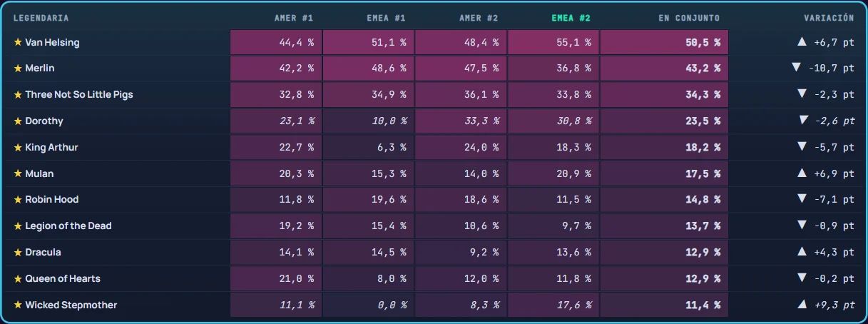Image resolution: width=868 pixels, height=324 pixels.
Task: Select the Van Helsing row name
Action: [52, 42]
